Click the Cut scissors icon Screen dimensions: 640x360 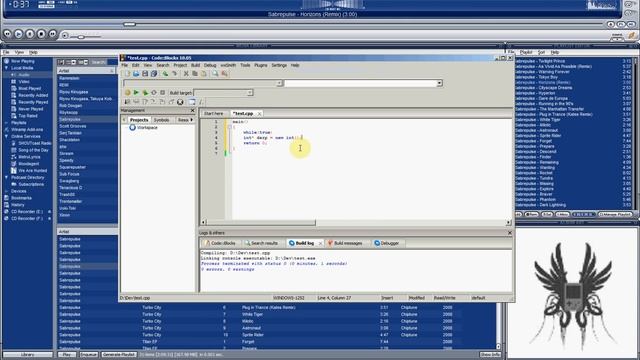186,74
